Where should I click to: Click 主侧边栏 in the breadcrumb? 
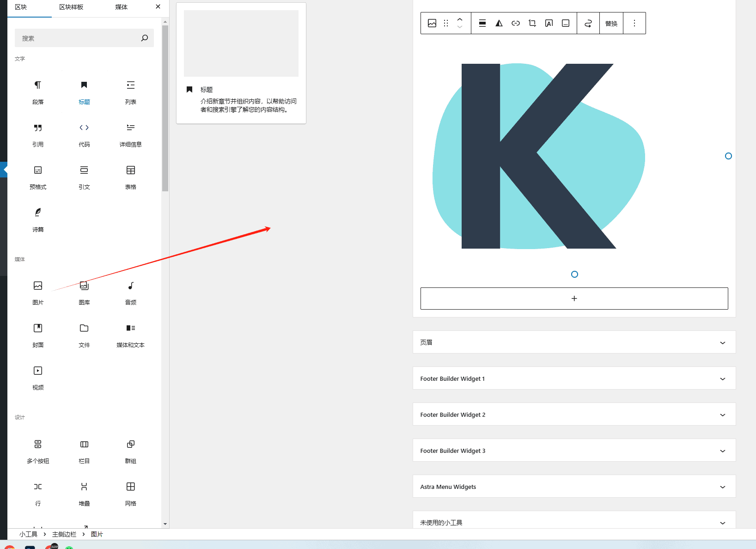64,534
